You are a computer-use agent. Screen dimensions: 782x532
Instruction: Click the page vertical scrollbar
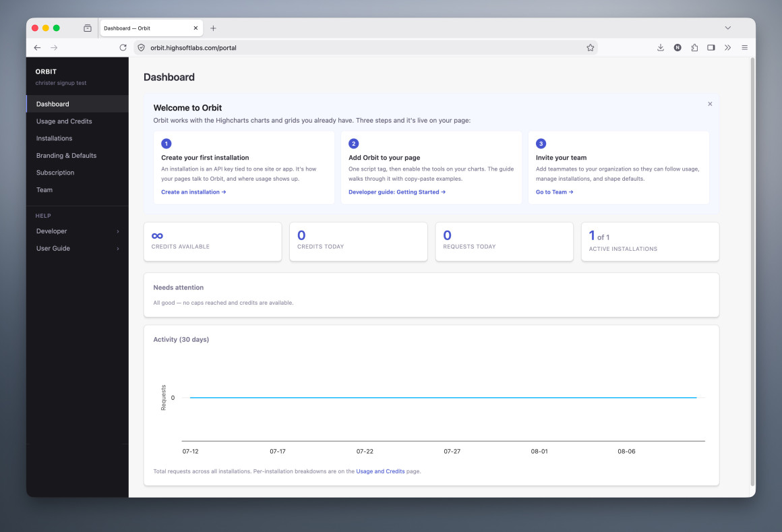pos(752,272)
